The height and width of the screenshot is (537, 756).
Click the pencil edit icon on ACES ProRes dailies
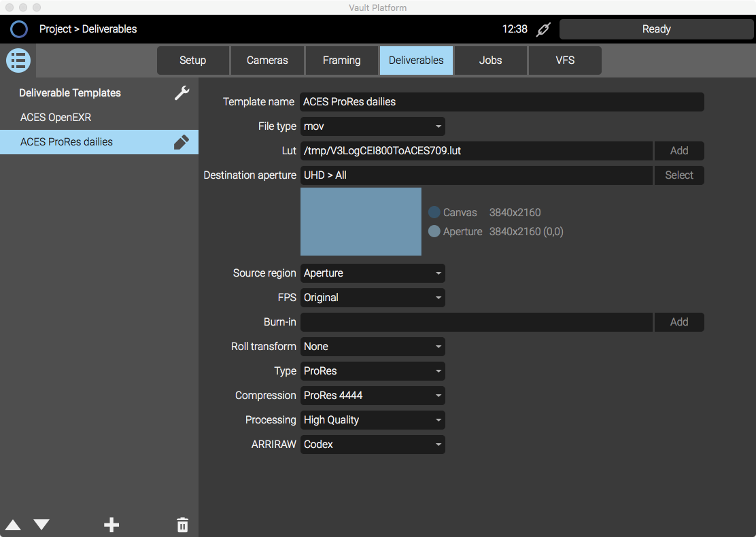pyautogui.click(x=181, y=142)
